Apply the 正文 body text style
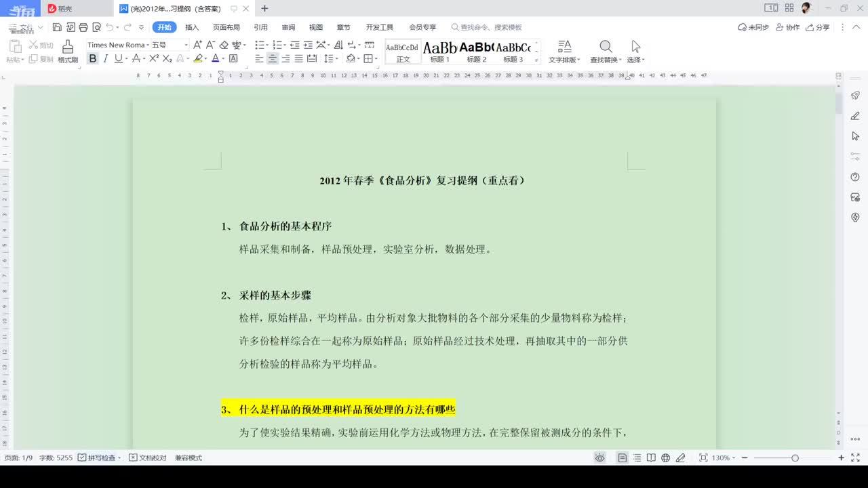This screenshot has width=868, height=488. click(x=403, y=52)
